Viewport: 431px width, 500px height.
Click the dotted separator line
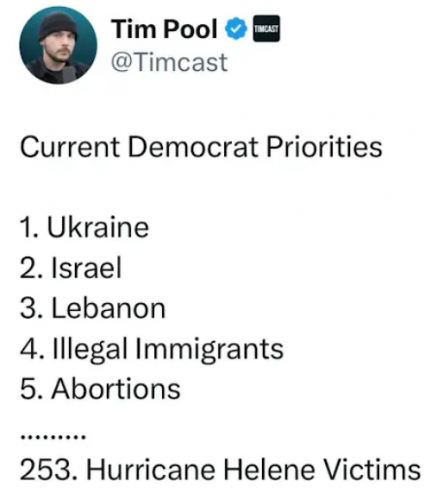point(53,436)
